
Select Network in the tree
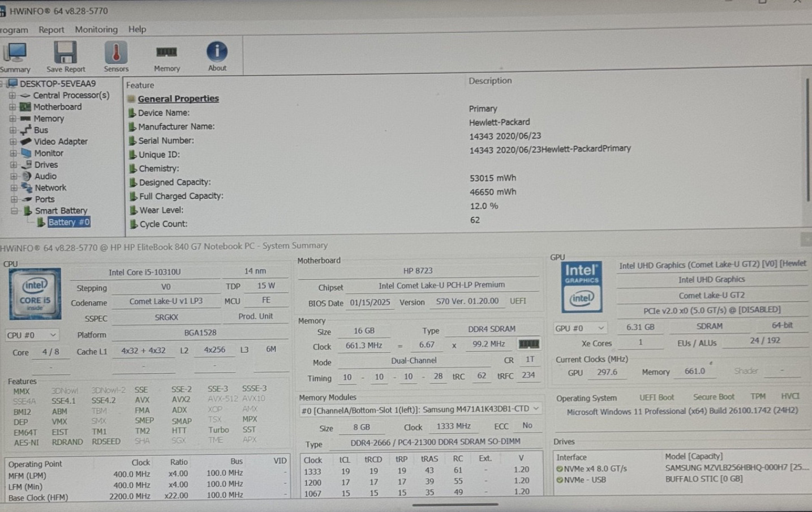click(x=50, y=187)
